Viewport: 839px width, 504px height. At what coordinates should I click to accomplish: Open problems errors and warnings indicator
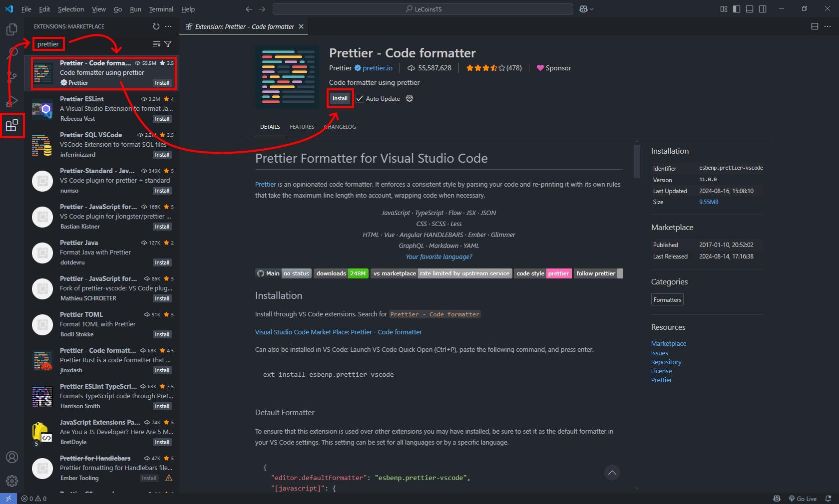[34, 499]
